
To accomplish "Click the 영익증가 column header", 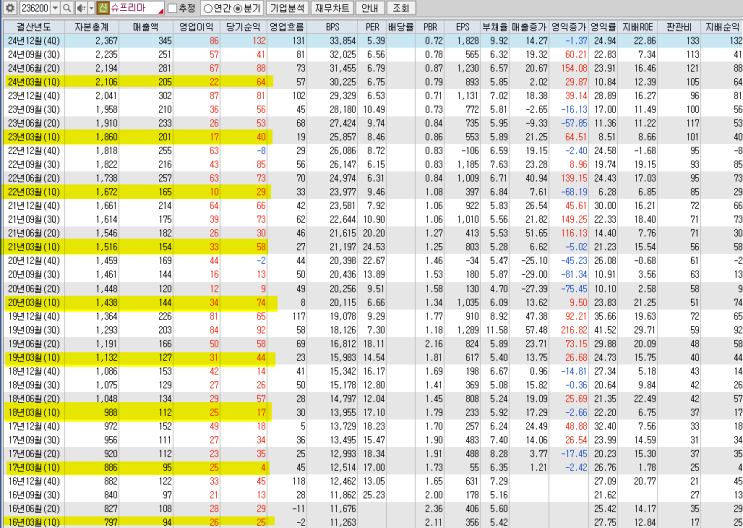I will coord(569,27).
